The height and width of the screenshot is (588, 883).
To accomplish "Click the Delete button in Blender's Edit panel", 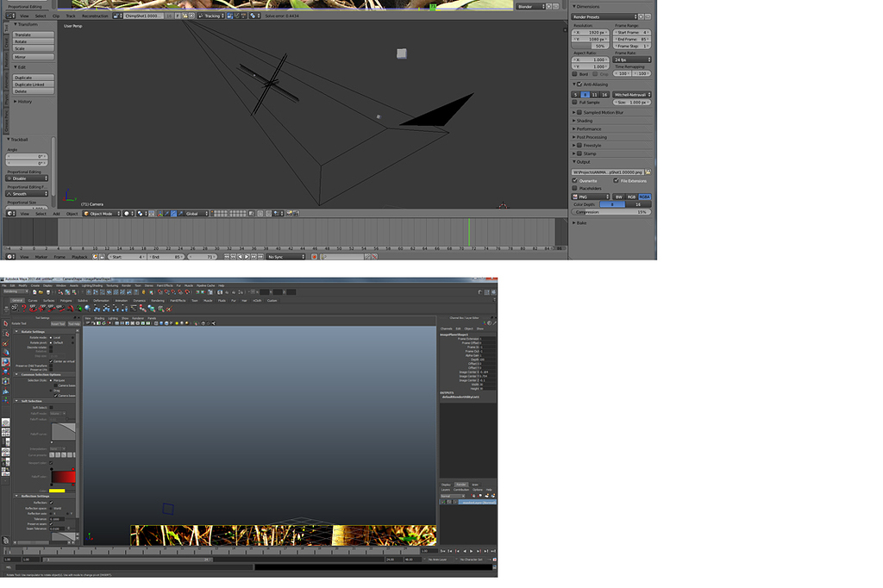I will [34, 91].
